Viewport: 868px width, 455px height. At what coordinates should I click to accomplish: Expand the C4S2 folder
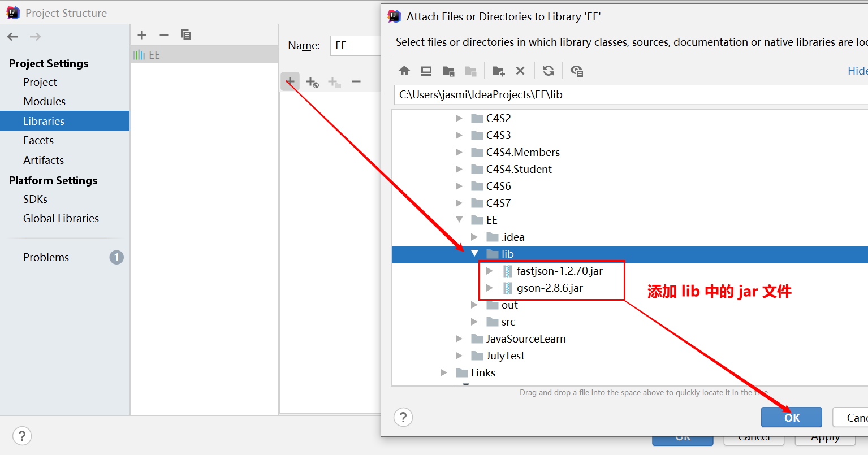click(459, 118)
